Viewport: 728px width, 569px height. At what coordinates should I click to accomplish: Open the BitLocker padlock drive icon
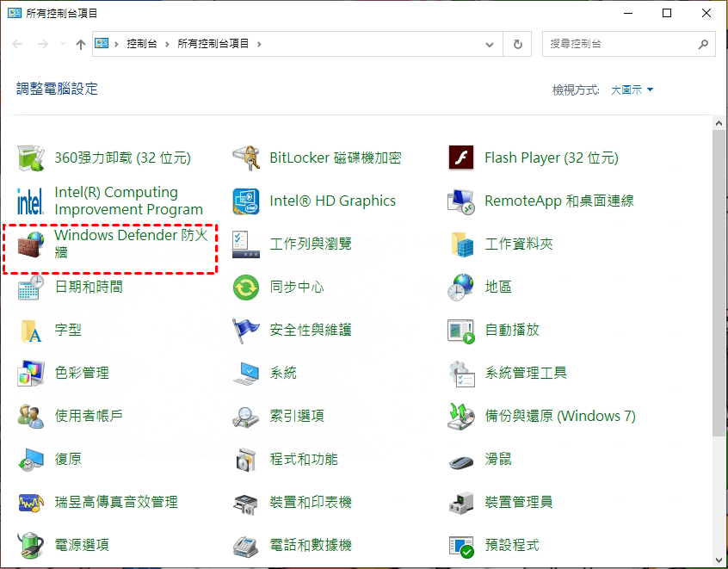(x=246, y=158)
